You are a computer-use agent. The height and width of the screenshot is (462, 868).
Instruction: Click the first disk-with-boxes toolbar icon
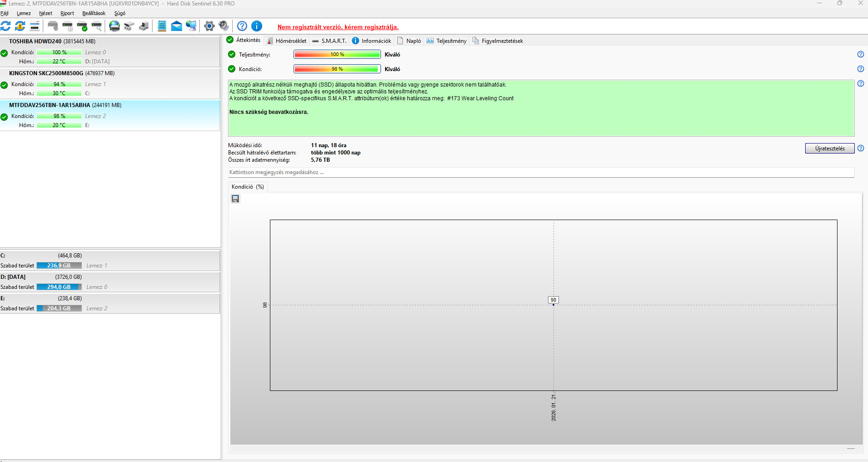pyautogui.click(x=129, y=26)
